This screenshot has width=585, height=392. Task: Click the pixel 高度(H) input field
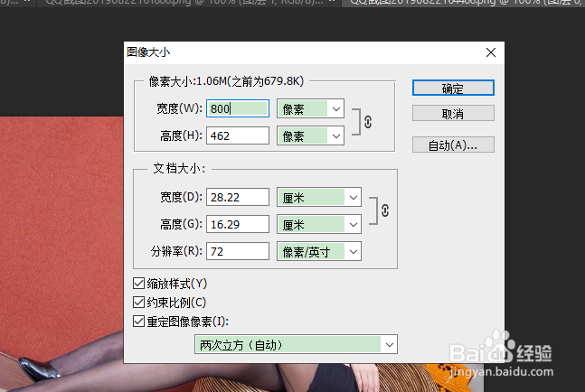click(238, 135)
